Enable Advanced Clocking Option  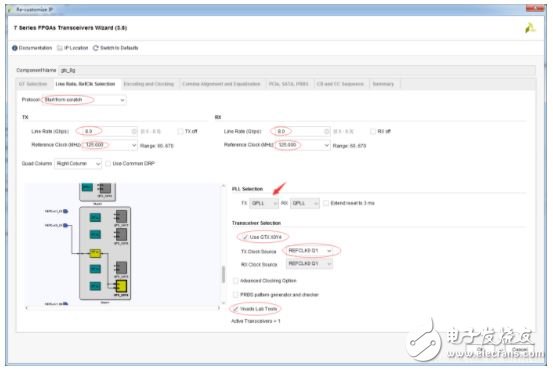click(x=236, y=281)
